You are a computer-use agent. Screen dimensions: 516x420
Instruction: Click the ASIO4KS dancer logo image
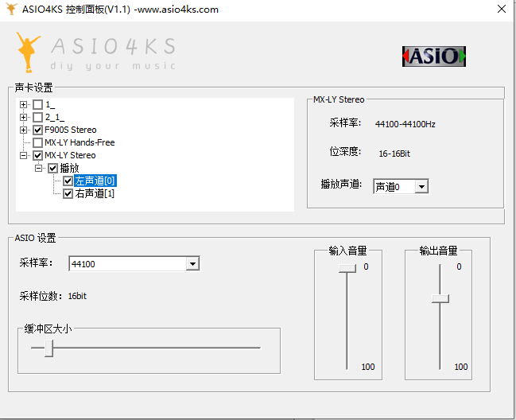[x=28, y=52]
